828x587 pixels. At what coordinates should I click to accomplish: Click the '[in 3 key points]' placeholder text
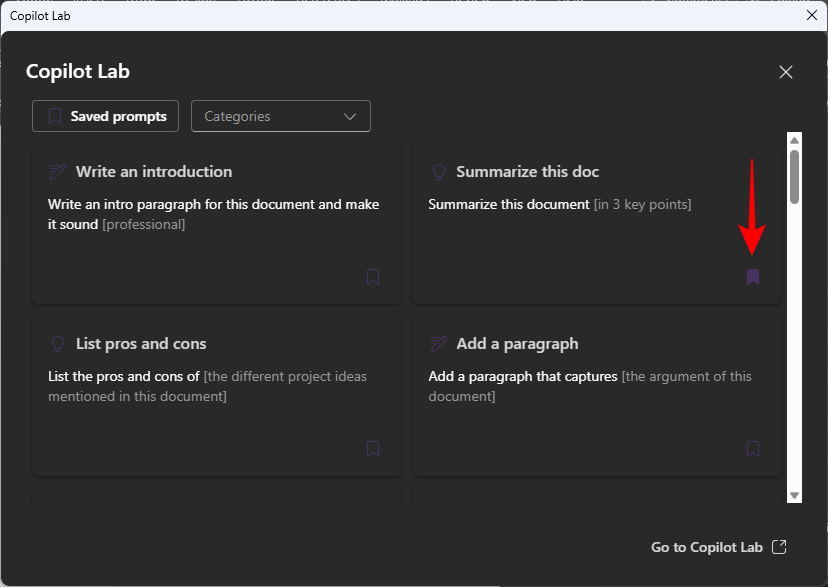642,204
